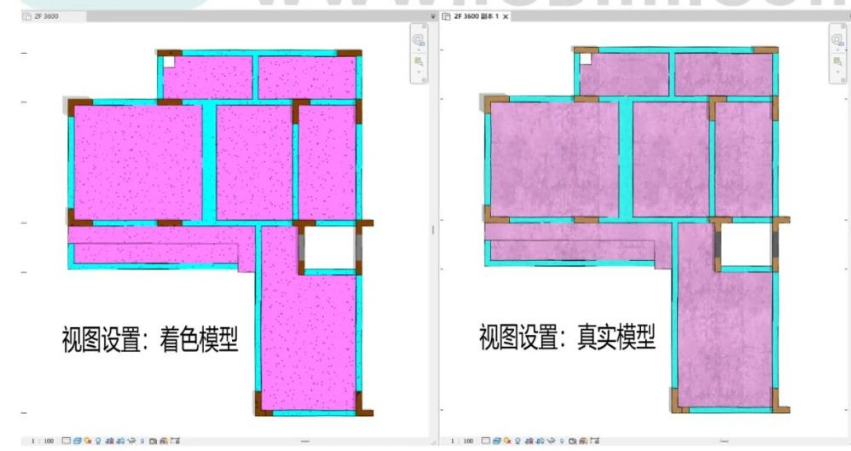The height and width of the screenshot is (451, 851).
Task: Highlight displacement sets in 副本 1 pane
Action: [x=594, y=441]
